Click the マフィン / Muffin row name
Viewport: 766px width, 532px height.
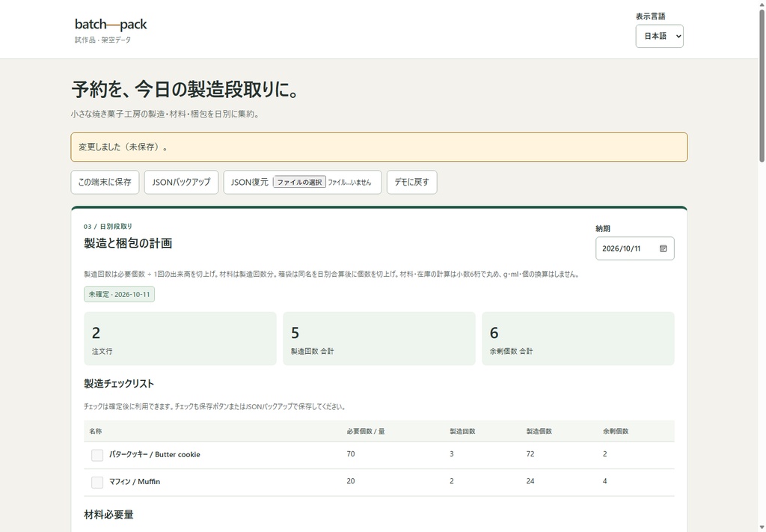[x=135, y=482]
